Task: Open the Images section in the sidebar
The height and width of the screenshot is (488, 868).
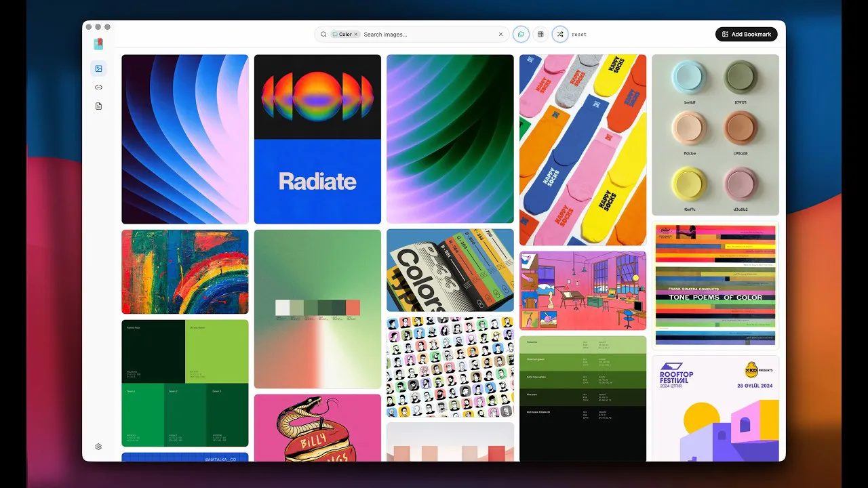Action: [98, 68]
